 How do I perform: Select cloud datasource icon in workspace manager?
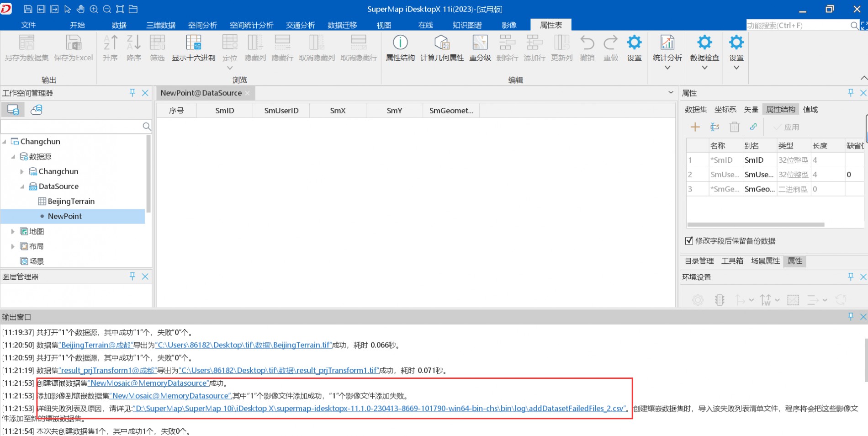(36, 110)
